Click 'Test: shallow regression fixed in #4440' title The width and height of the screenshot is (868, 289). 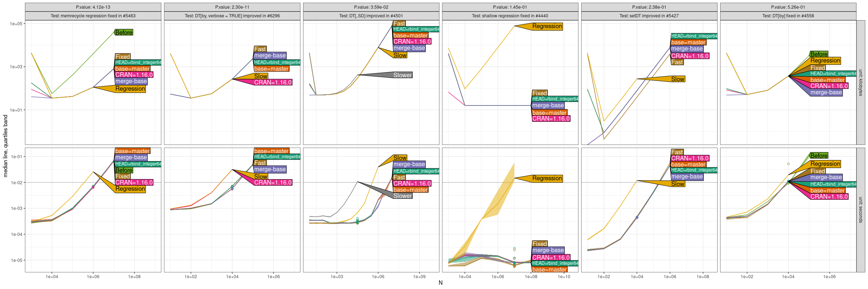click(510, 16)
